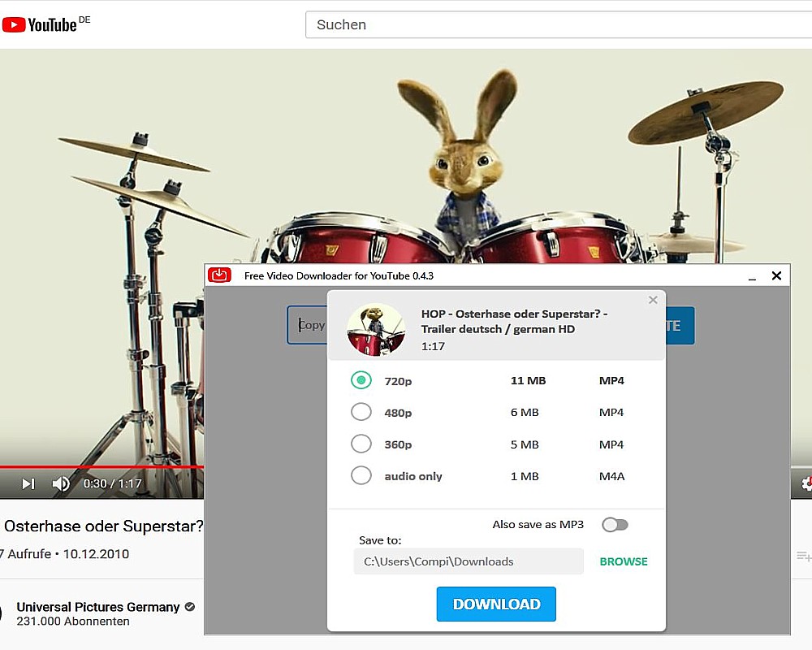Viewport: 812px width, 650px height.
Task: Close the Free Video Downloader window
Action: pyautogui.click(x=776, y=275)
